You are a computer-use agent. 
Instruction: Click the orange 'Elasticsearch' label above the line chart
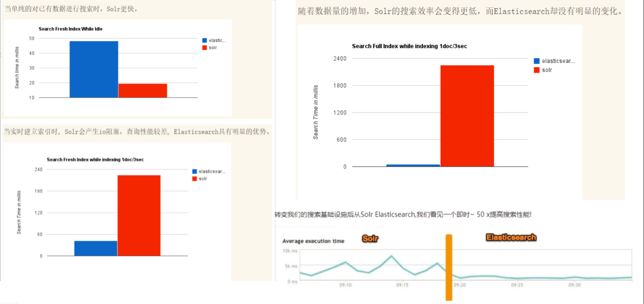511,237
